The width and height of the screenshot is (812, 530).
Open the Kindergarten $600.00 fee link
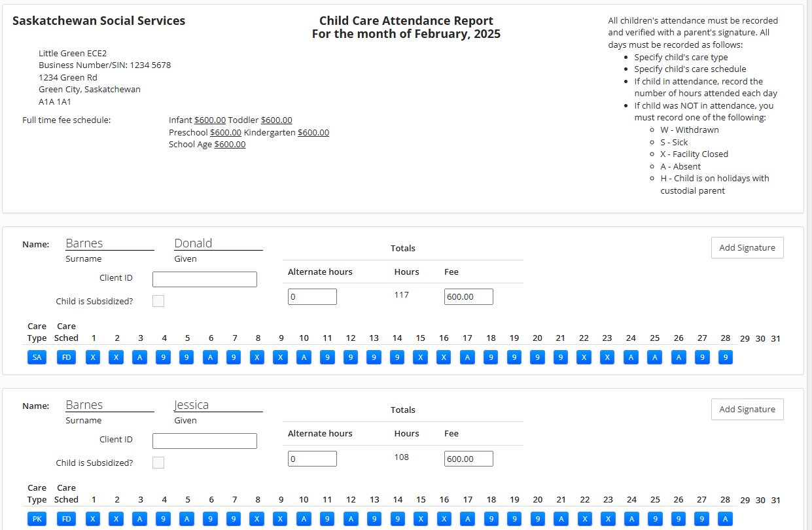pyautogui.click(x=313, y=133)
